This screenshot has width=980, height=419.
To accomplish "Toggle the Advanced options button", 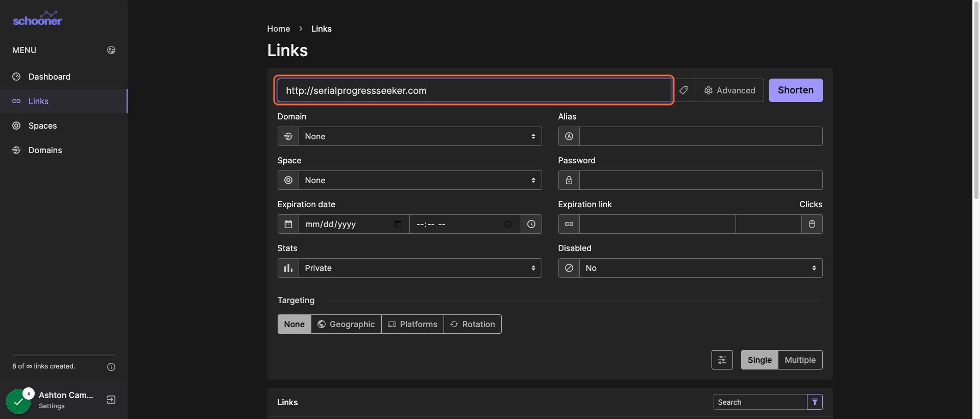I will 730,90.
